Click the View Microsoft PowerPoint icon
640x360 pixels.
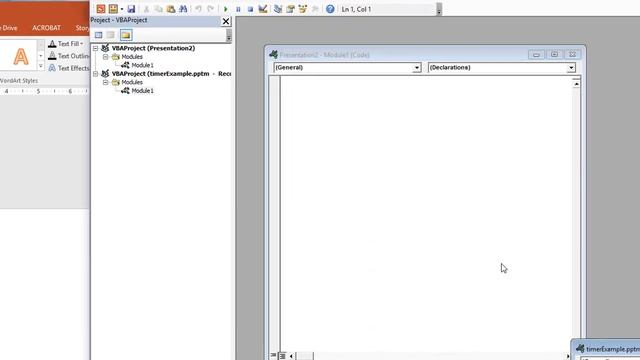click(x=100, y=9)
